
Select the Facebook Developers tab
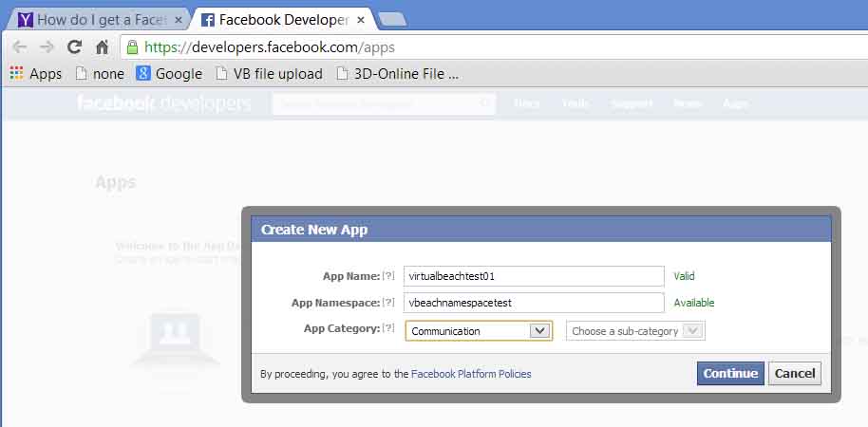point(274,19)
